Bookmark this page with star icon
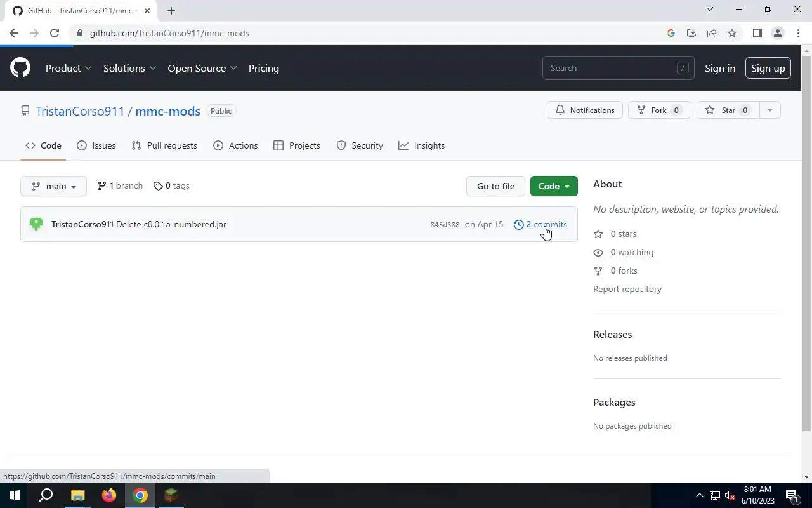 pos(732,33)
